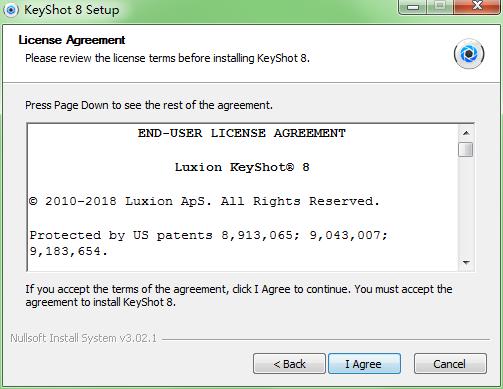Close the KeyShot 8 Setup window
This screenshot has width=503, height=389.
pyautogui.click(x=478, y=7)
